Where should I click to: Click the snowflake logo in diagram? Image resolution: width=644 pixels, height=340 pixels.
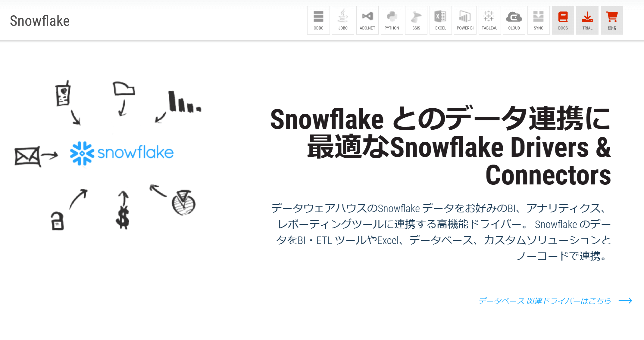point(122,153)
